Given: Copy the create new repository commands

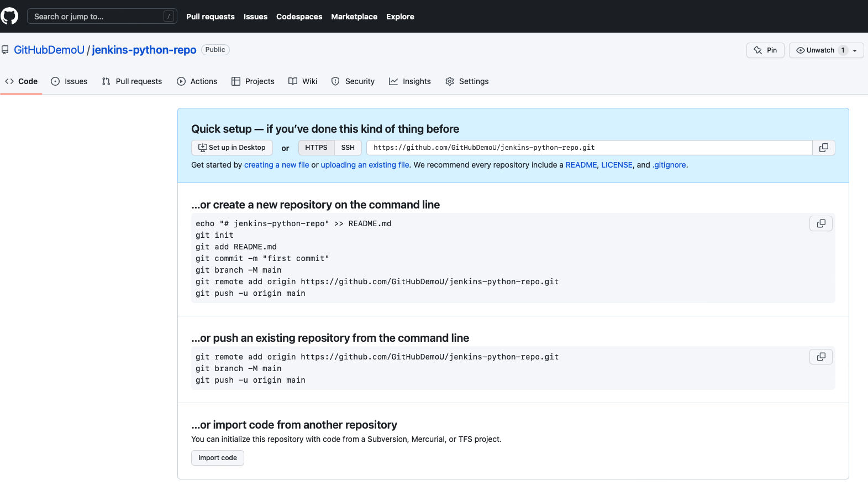Looking at the screenshot, I should pos(821,223).
